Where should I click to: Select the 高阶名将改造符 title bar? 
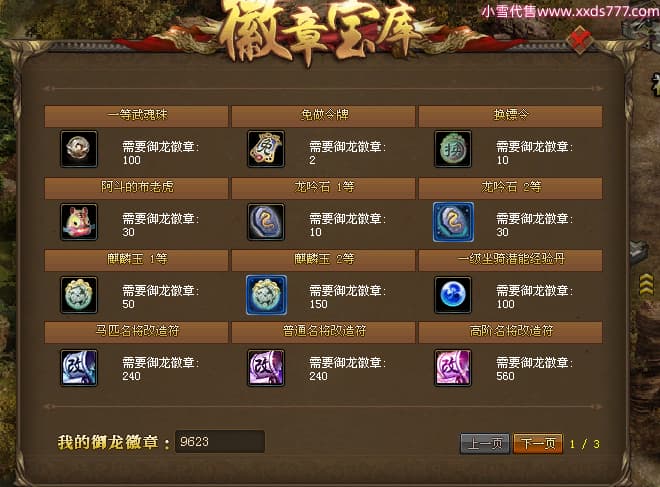coord(510,332)
